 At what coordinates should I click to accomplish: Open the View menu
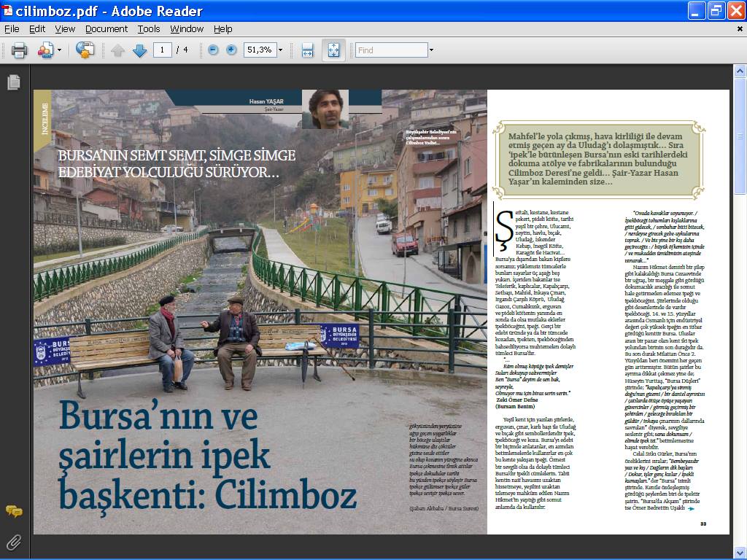pos(65,29)
